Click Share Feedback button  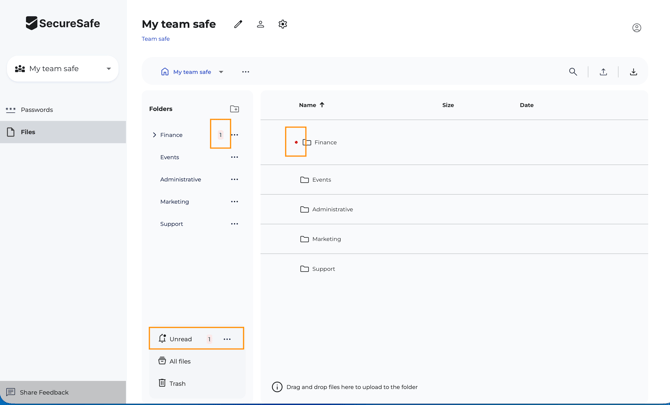click(44, 392)
